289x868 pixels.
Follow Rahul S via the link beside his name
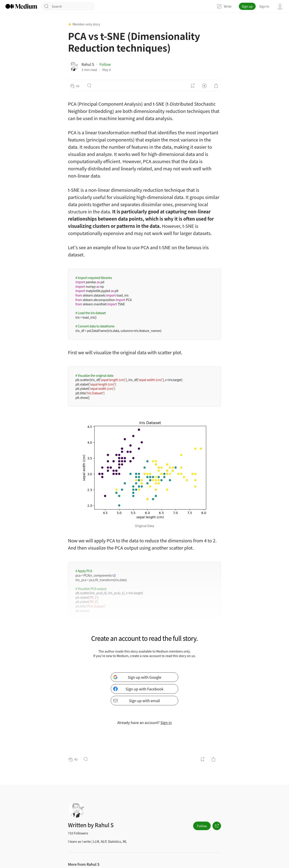pos(105,64)
